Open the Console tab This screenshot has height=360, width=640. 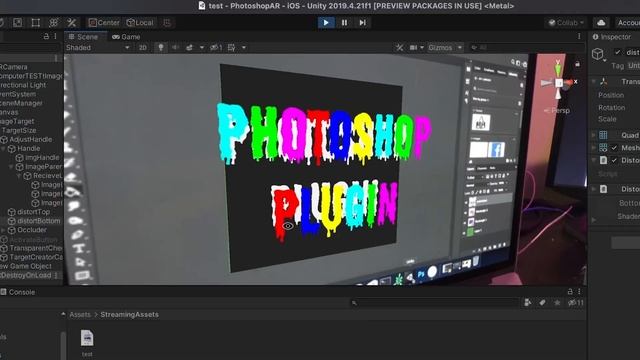point(18,292)
